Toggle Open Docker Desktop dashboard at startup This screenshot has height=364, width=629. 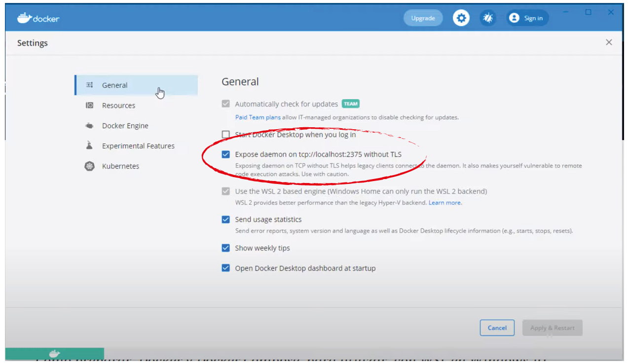[226, 268]
